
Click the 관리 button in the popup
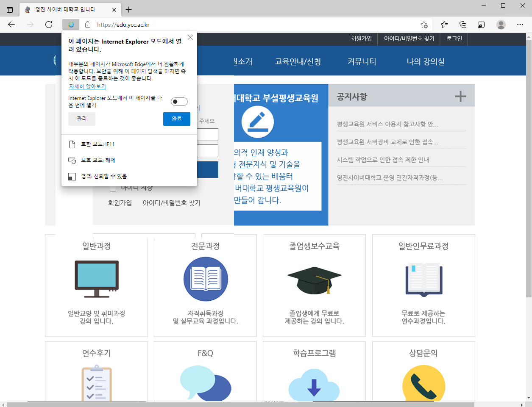point(82,119)
